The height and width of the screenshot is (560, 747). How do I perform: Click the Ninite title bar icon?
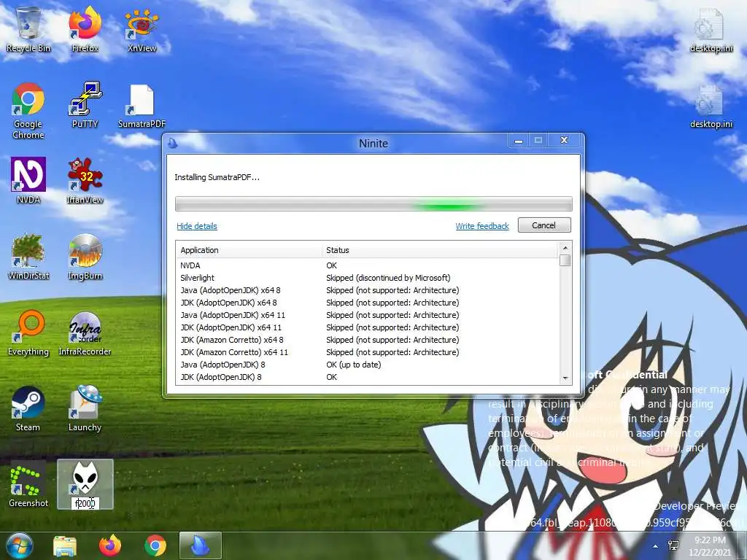(x=173, y=143)
